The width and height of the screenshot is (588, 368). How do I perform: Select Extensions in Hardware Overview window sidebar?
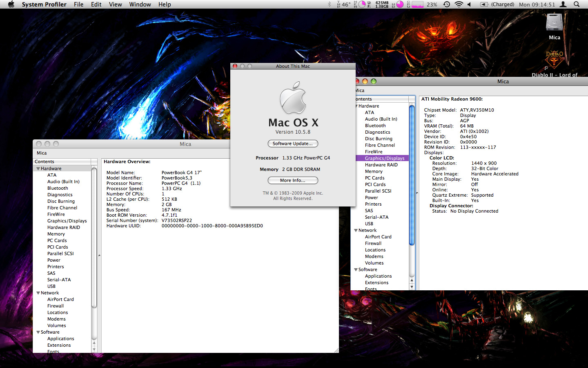point(59,345)
